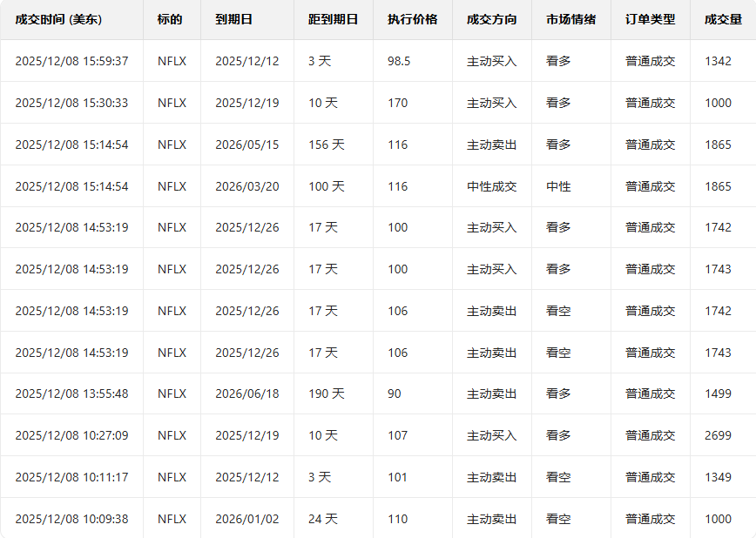Select the 中性 market sentiment cell
Image resolution: width=756 pixels, height=538 pixels.
point(558,186)
